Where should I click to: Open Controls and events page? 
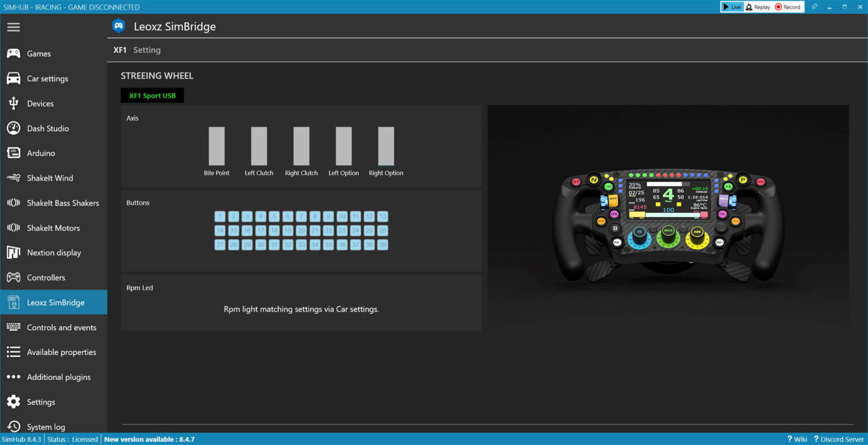tap(61, 327)
